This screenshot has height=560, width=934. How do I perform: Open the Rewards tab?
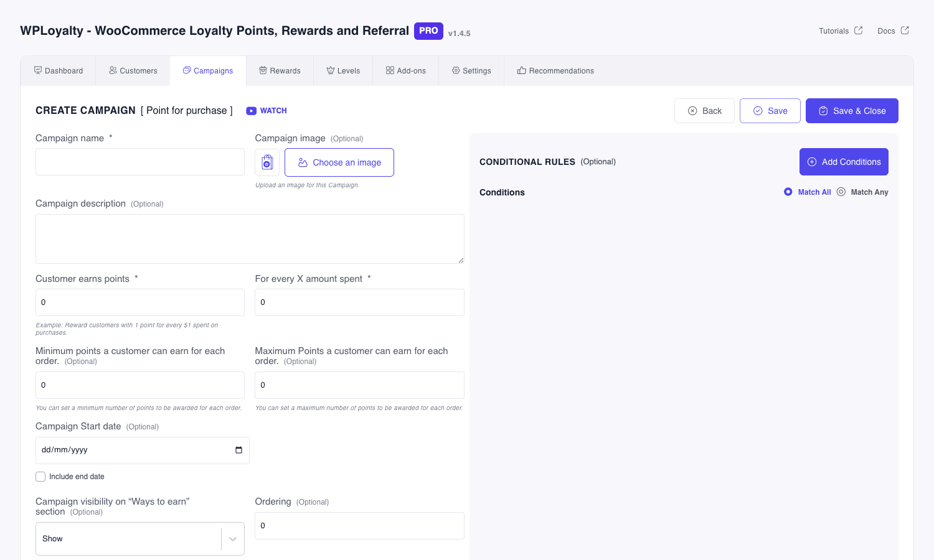280,71
